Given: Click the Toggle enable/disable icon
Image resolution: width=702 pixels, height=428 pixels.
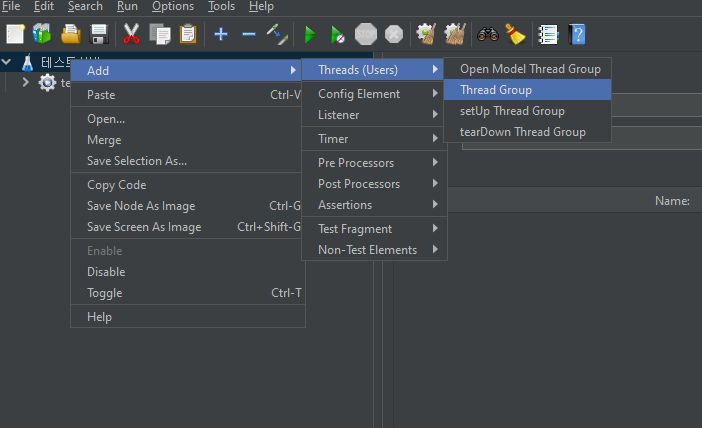Looking at the screenshot, I should point(277,34).
